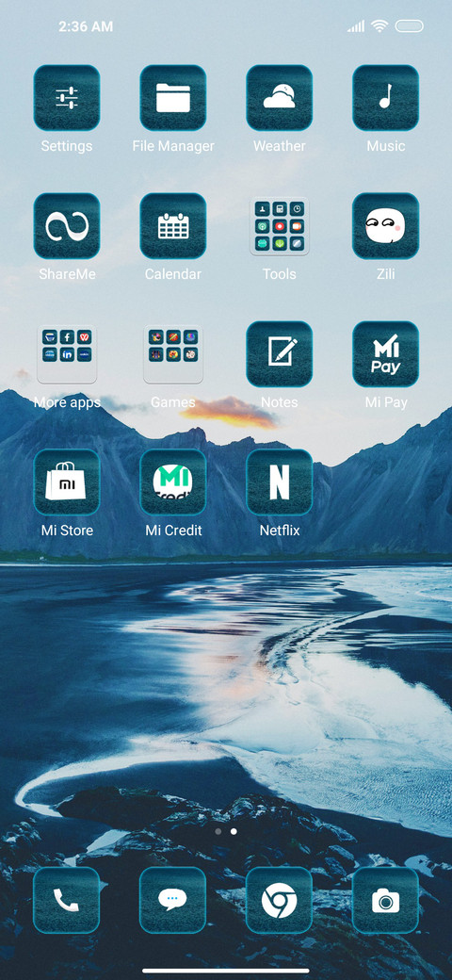The width and height of the screenshot is (452, 980).
Task: Tap the 'Mi Credit' label text
Action: pos(173,531)
